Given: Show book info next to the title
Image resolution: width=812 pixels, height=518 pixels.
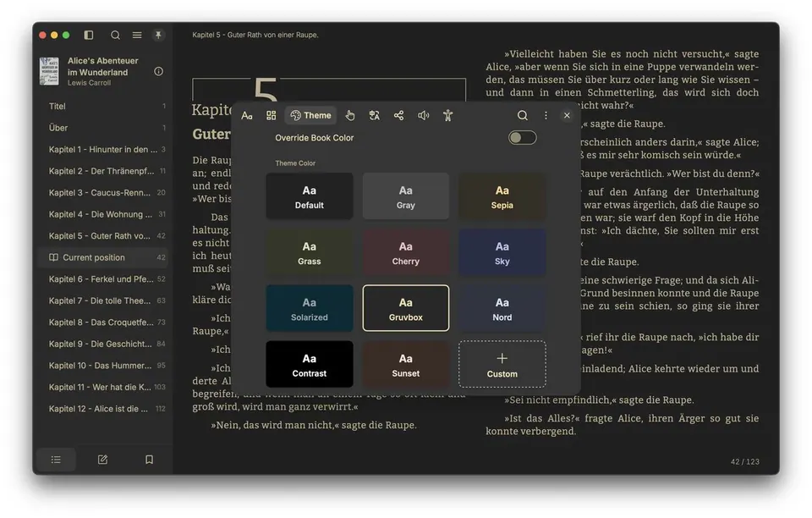Looking at the screenshot, I should 158,71.
